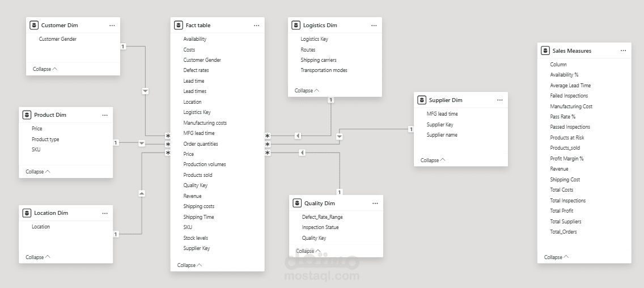Image resolution: width=644 pixels, height=288 pixels.
Task: Open Product Dim more options ellipsis
Action: (x=105, y=115)
